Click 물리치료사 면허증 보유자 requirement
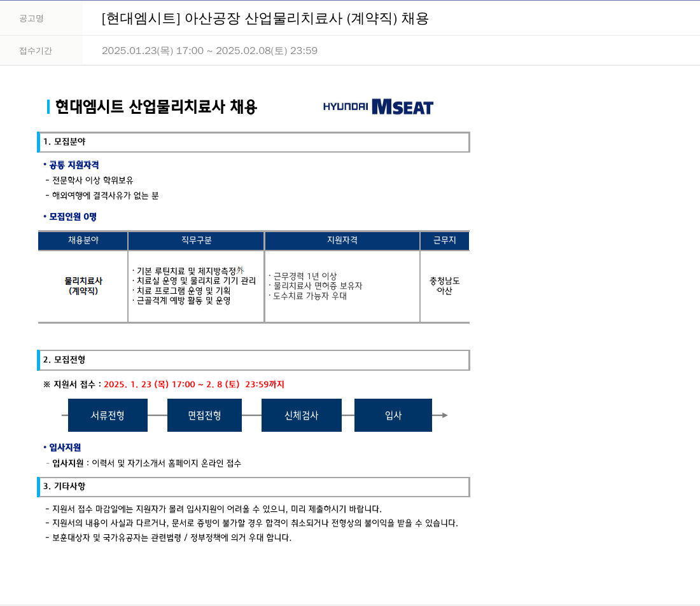The image size is (700, 606). [316, 286]
